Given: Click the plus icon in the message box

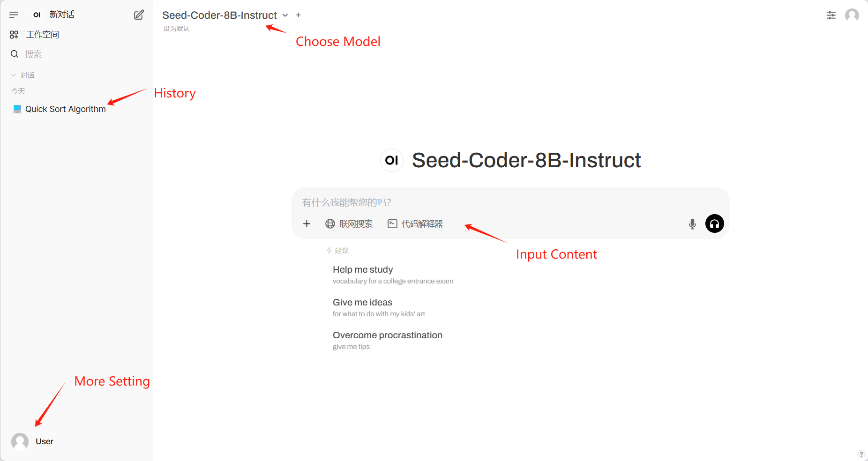Looking at the screenshot, I should point(307,224).
